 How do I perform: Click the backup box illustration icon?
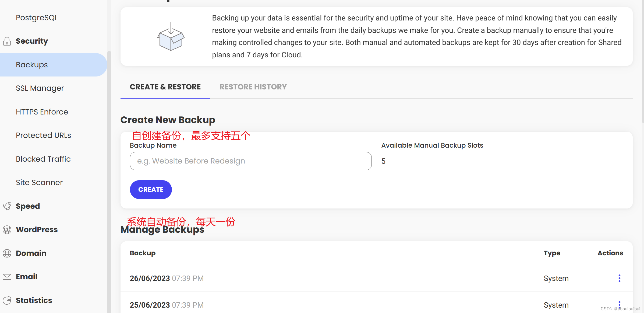170,36
